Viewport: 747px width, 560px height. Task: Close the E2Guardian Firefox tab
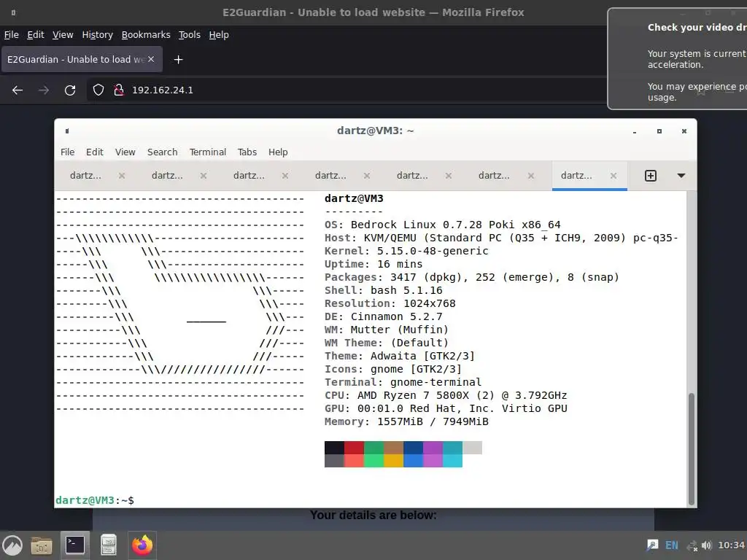(x=151, y=59)
